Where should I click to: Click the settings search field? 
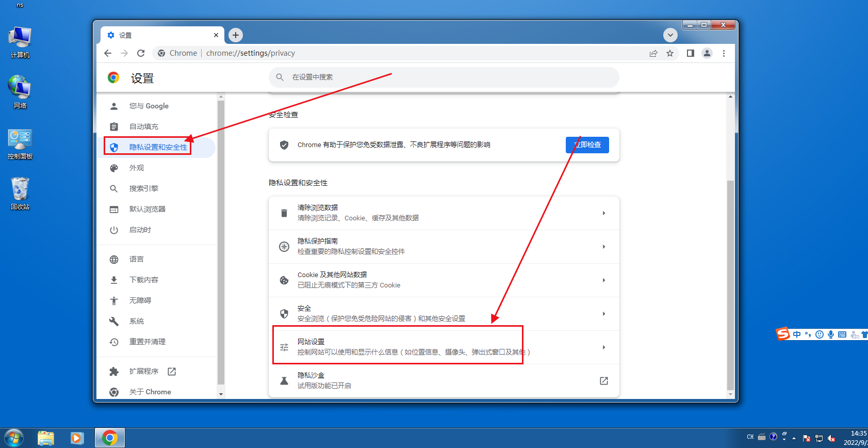pos(444,77)
